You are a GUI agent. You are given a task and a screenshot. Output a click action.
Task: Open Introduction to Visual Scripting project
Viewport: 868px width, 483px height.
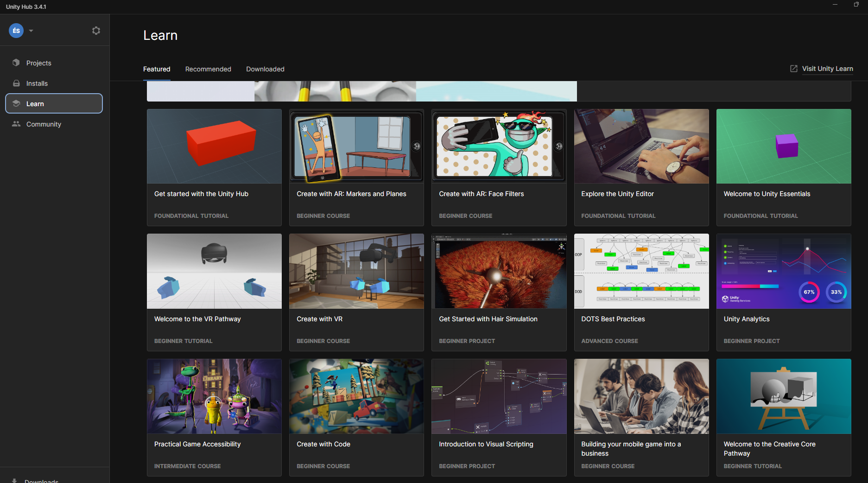click(x=499, y=417)
